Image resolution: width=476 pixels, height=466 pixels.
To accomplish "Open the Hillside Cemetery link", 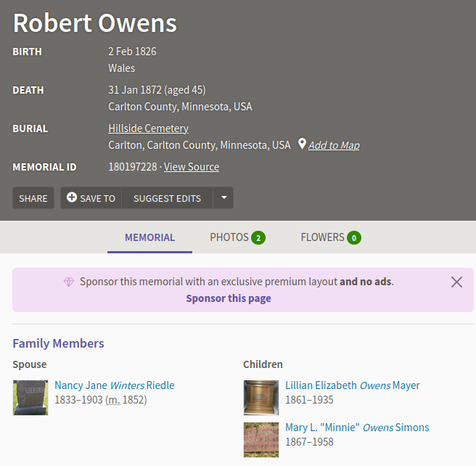I will 148,128.
